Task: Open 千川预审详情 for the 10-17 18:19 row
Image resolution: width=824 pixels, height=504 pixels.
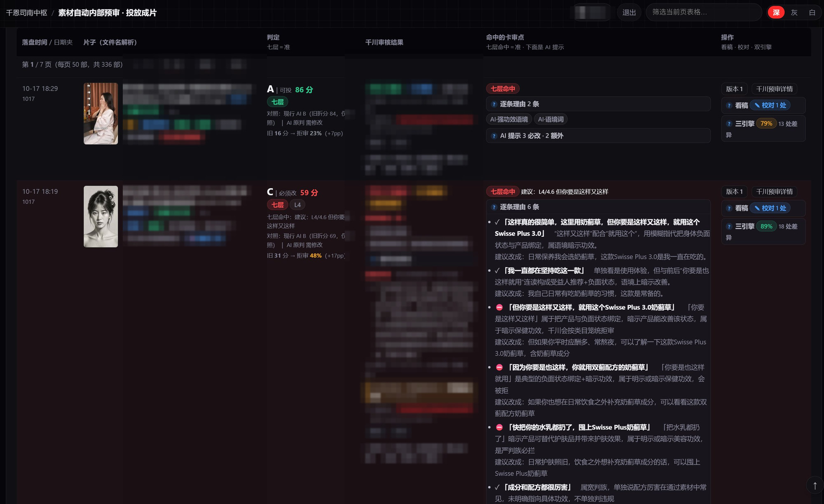Action: 774,191
